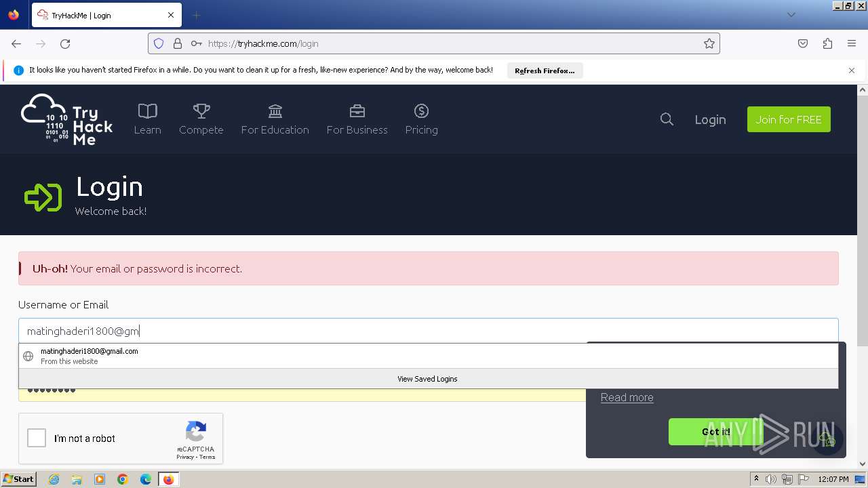This screenshot has width=868, height=488.
Task: Check the I'm not a robot box
Action: [37, 438]
